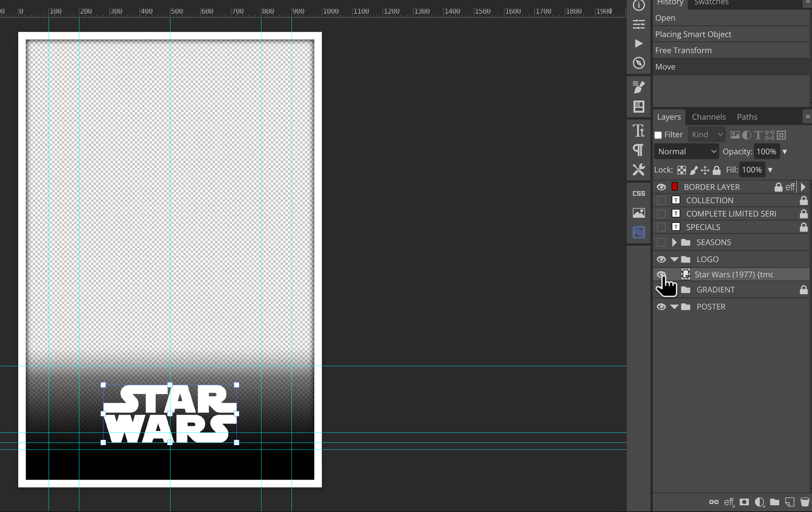
Task: Switch to the Channels tab
Action: [x=708, y=117]
